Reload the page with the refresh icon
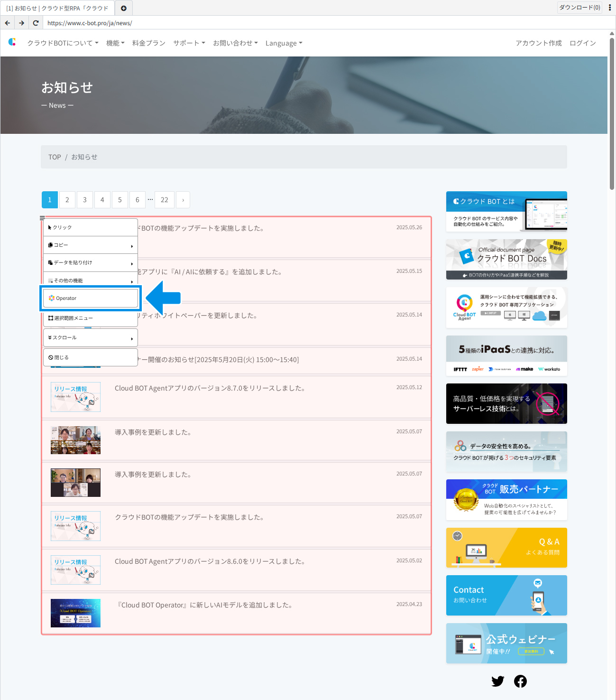616x700 pixels. point(36,23)
